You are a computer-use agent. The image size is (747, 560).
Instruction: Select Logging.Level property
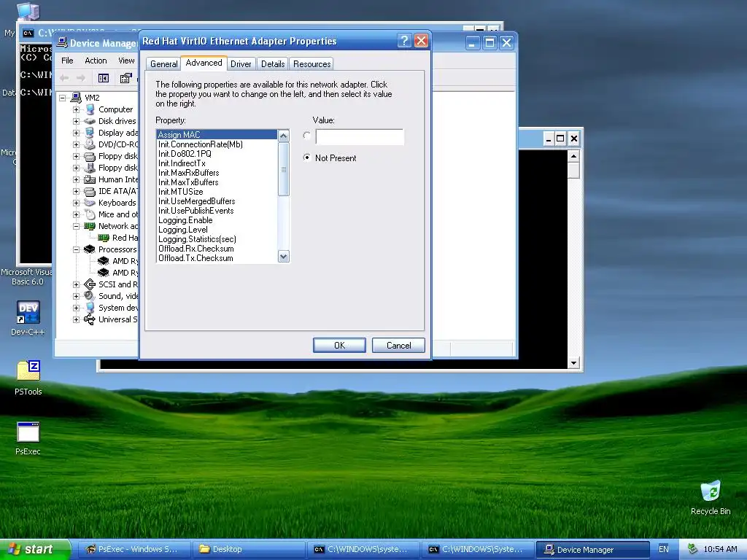tap(217, 230)
